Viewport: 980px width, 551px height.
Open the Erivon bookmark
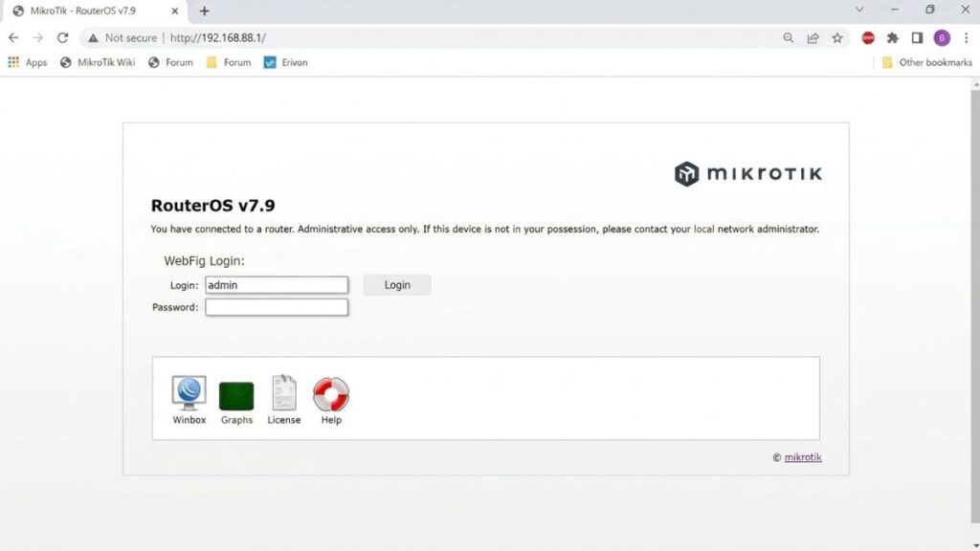coord(285,62)
